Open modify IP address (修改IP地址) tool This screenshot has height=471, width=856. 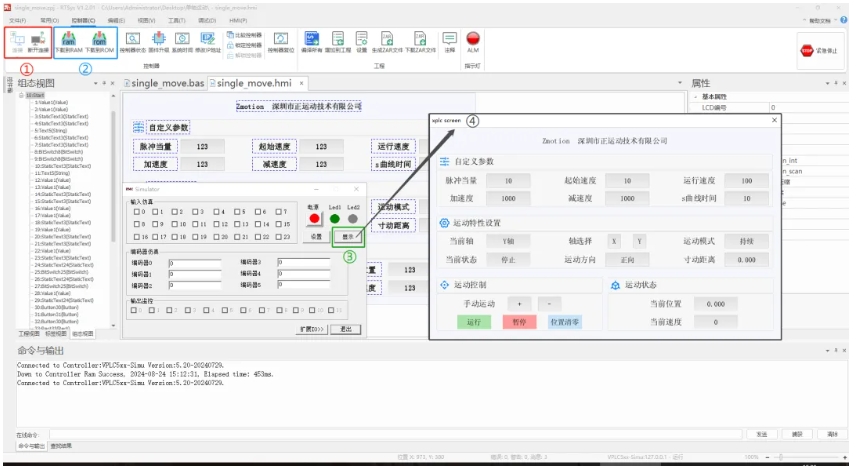(208, 41)
